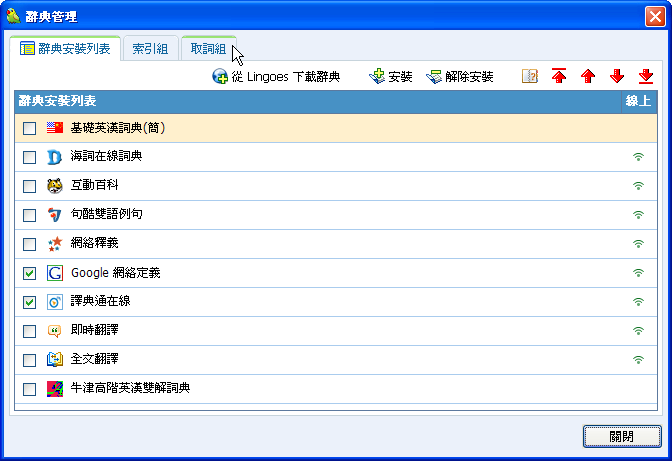Click the 辭典安裝列表 tab list icon
The height and width of the screenshot is (461, 672).
point(27,48)
